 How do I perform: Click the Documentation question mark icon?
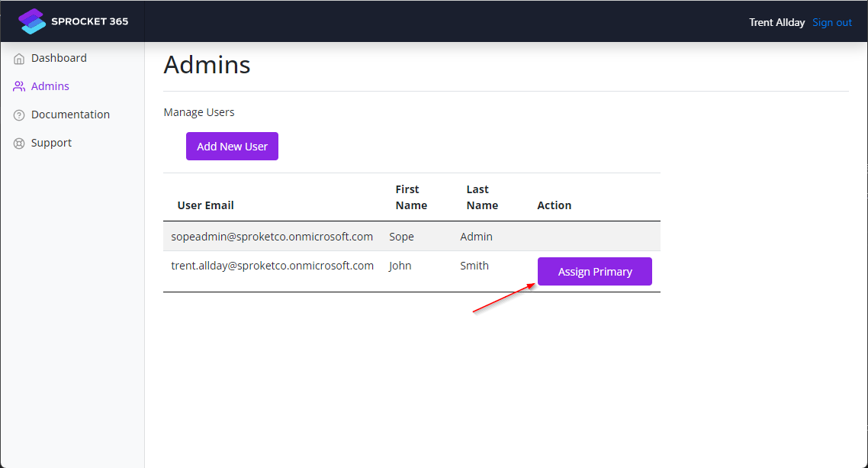[19, 115]
